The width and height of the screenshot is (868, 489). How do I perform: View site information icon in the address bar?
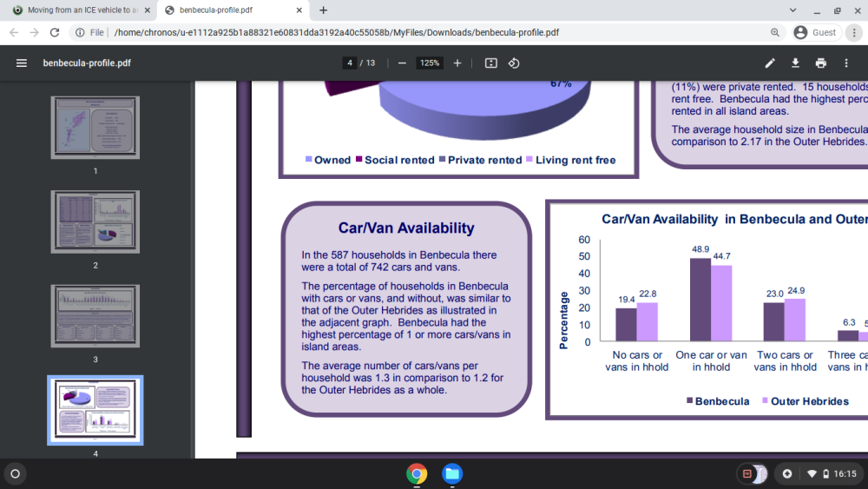[80, 33]
